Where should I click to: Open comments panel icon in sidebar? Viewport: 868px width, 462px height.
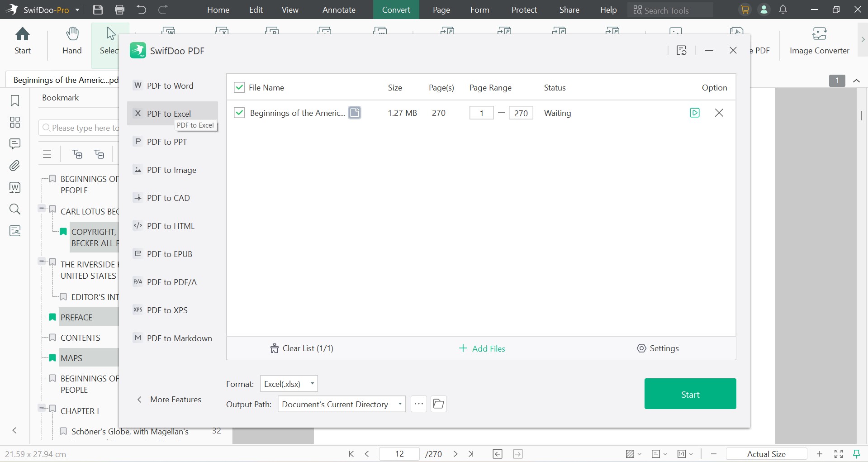pos(15,144)
